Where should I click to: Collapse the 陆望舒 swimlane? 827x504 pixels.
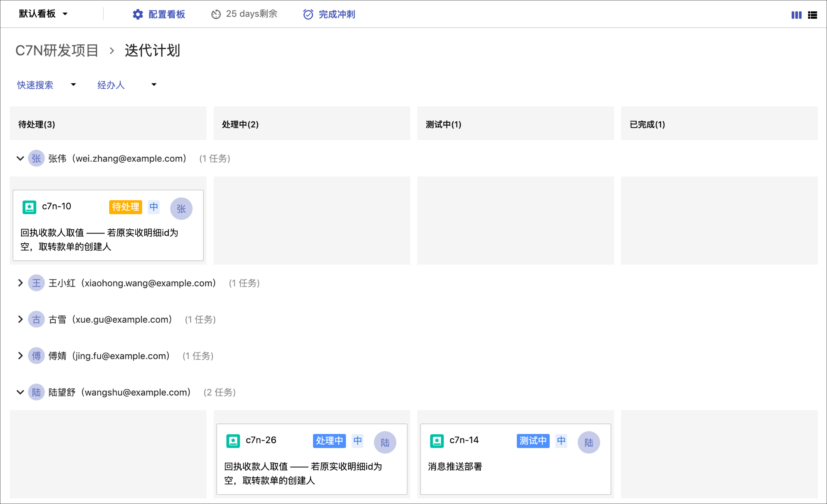click(20, 392)
